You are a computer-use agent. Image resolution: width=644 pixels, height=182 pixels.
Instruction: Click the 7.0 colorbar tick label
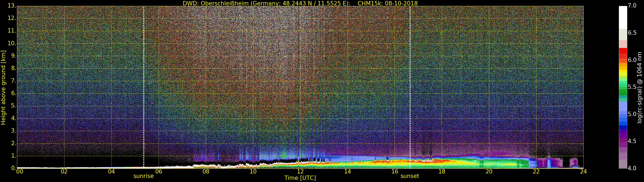tap(632, 6)
